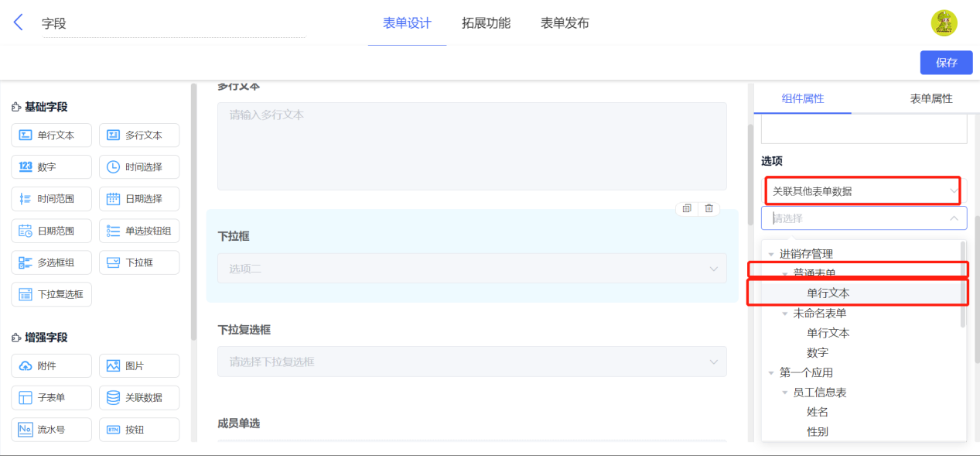Open the user avatar menu
The image size is (980, 456).
click(944, 23)
